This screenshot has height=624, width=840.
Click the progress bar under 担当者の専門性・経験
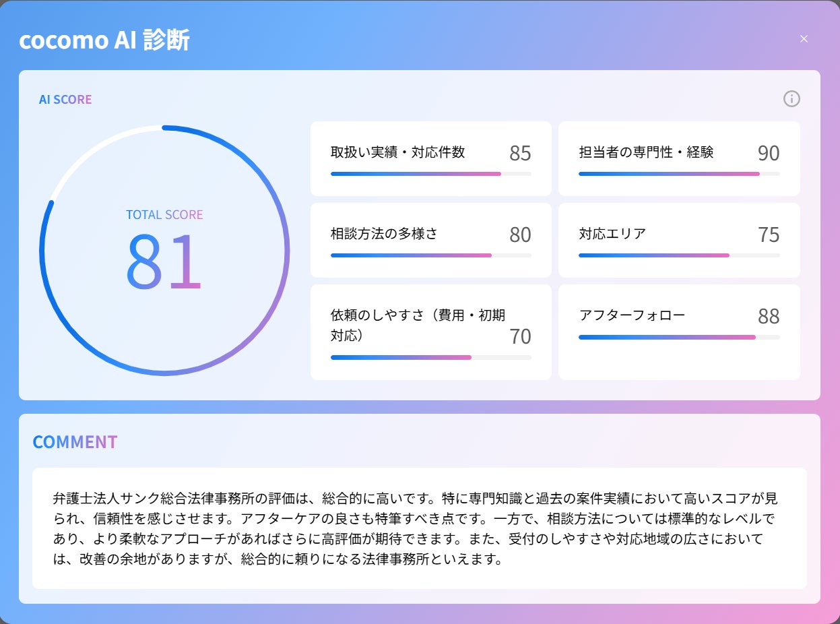click(x=679, y=174)
